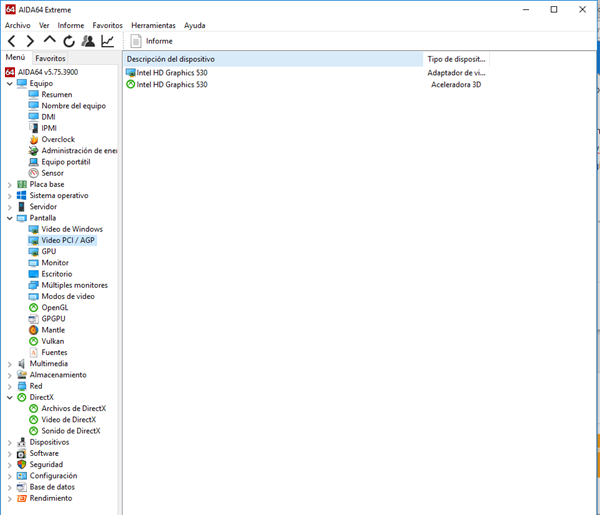Click the Overclock flame icon
The height and width of the screenshot is (515, 600).
[x=34, y=139]
